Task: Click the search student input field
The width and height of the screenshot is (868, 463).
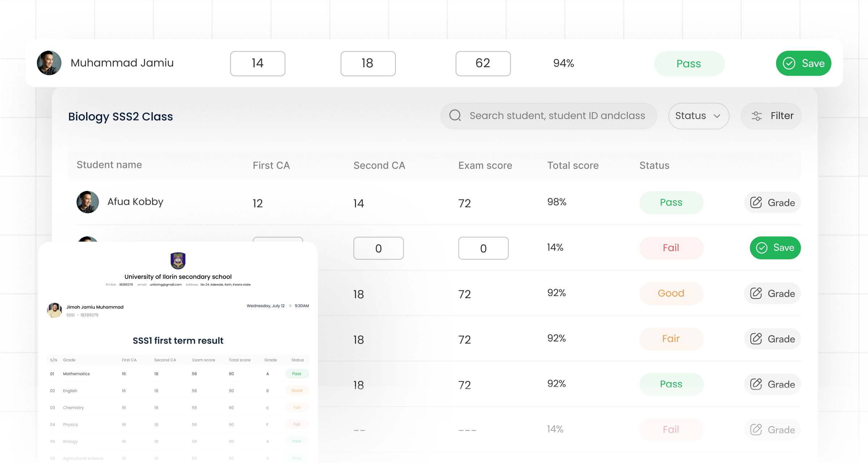Action: [x=557, y=116]
